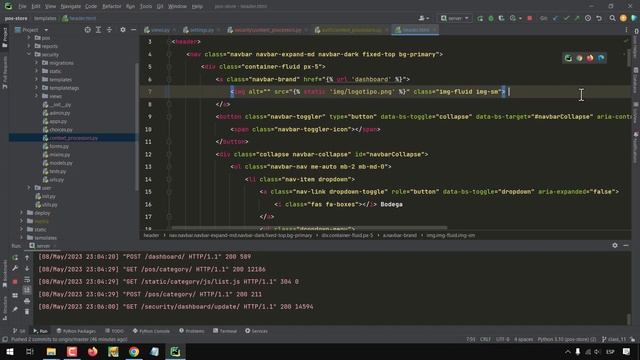Hide the Project tool window
The height and width of the screenshot is (360, 640).
pos(133,30)
